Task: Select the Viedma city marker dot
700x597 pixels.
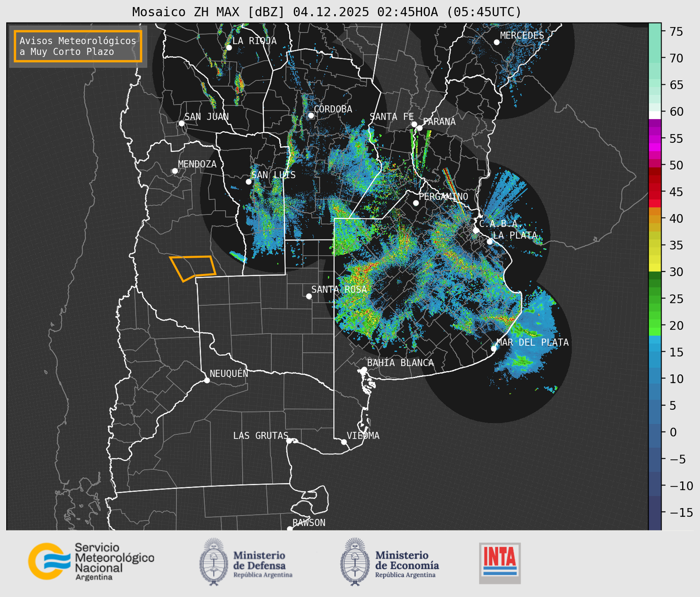Action: click(344, 442)
